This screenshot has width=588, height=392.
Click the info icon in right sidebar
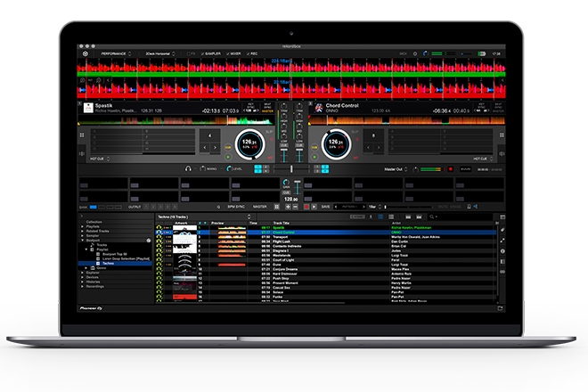(502, 251)
